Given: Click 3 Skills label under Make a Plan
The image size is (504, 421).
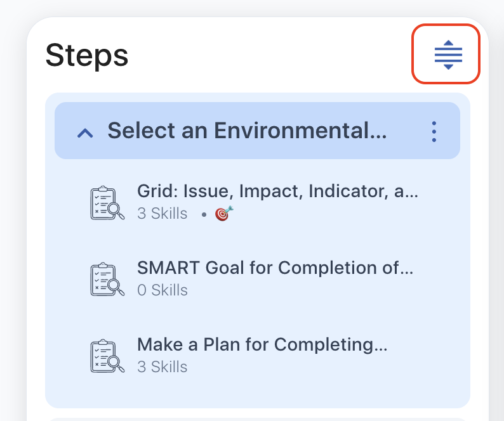Looking at the screenshot, I should pos(162,367).
